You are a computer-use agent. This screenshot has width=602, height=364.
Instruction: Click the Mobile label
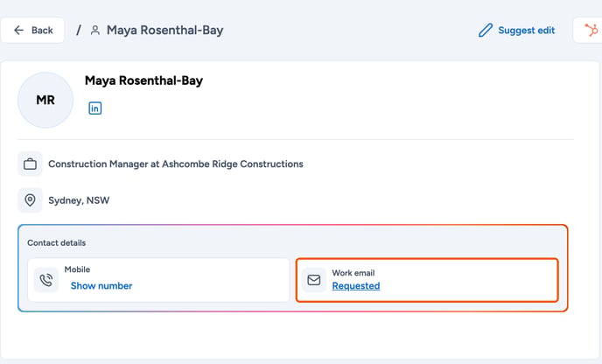tap(77, 269)
